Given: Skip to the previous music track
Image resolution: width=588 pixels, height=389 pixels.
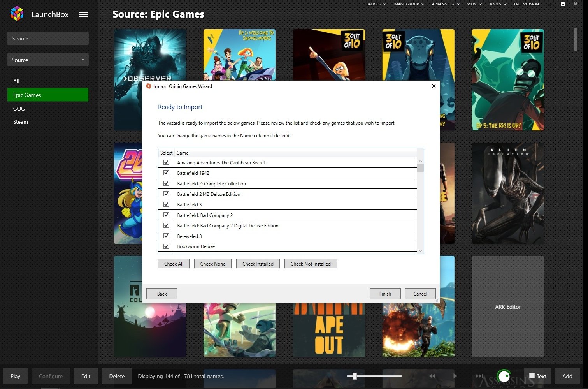Looking at the screenshot, I should (x=431, y=376).
